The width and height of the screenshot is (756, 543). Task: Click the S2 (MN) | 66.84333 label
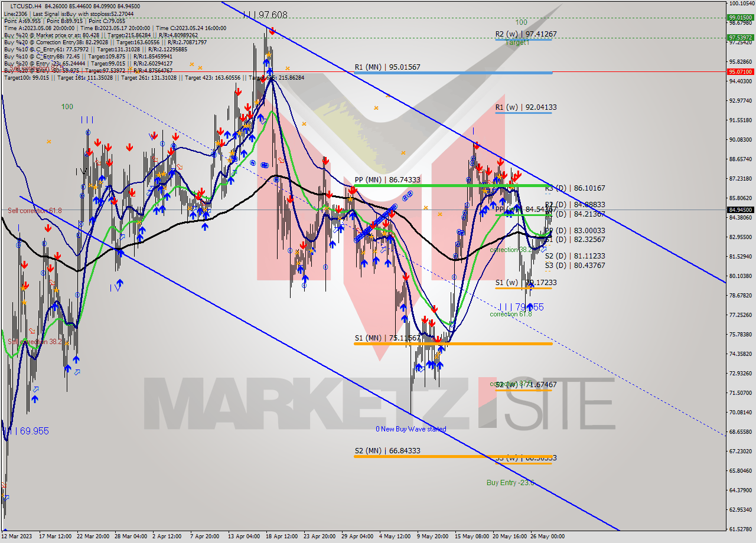pos(387,451)
